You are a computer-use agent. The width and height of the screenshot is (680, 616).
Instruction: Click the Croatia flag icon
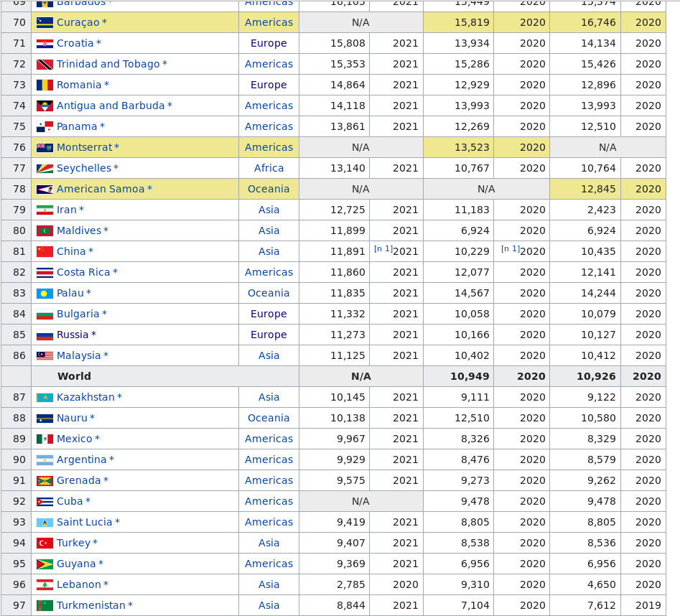coord(45,43)
